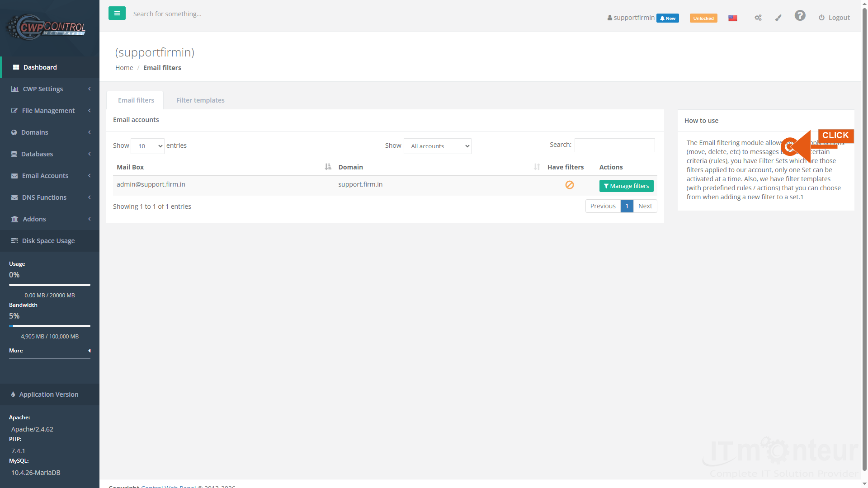Image resolution: width=868 pixels, height=488 pixels.
Task: Expand the Databases menu chevron
Action: (x=90, y=154)
